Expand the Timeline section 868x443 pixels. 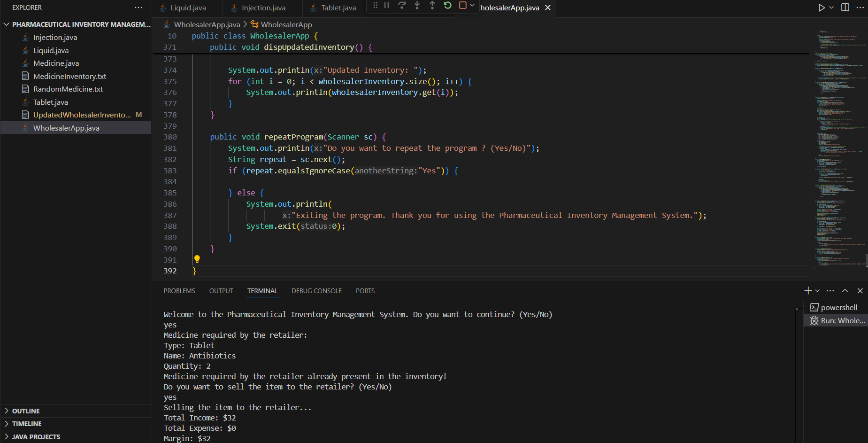(76, 424)
